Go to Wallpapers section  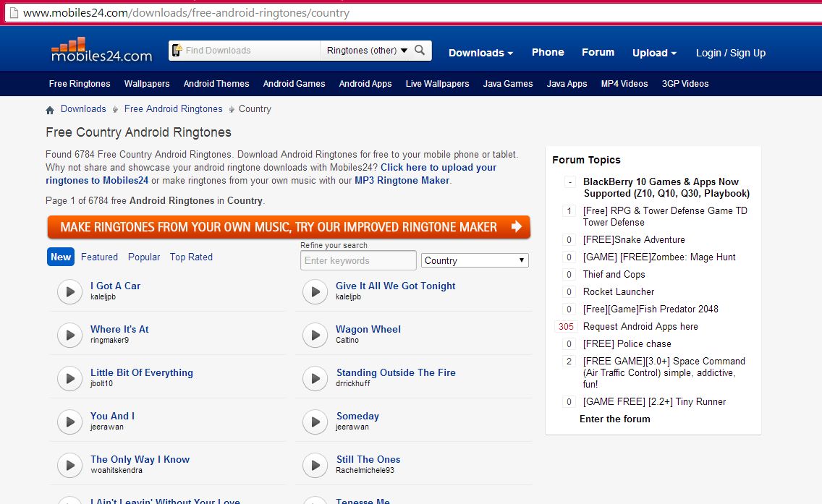[147, 84]
